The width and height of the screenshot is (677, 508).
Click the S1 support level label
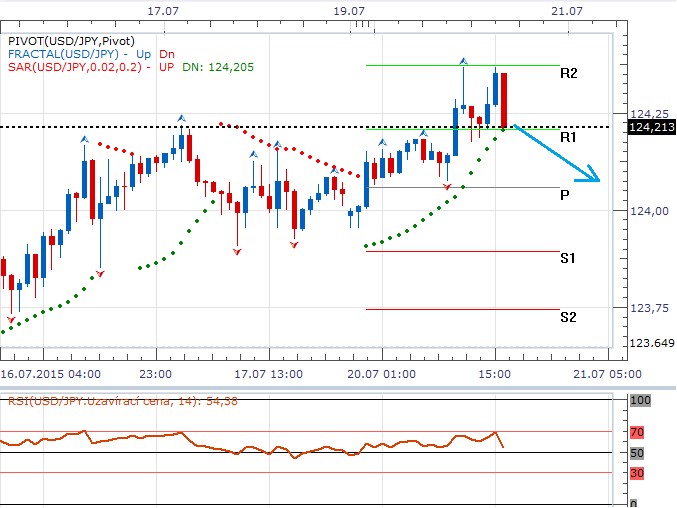tap(568, 259)
